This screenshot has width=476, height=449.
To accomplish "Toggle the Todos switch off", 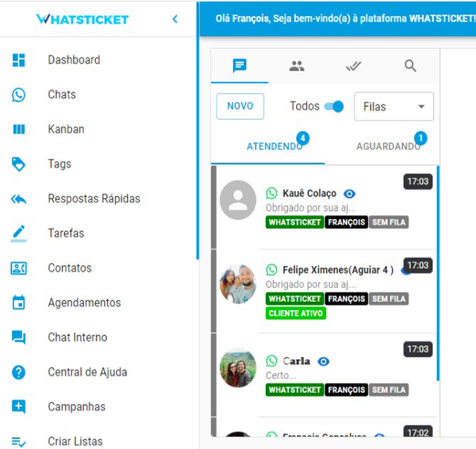I will click(333, 106).
